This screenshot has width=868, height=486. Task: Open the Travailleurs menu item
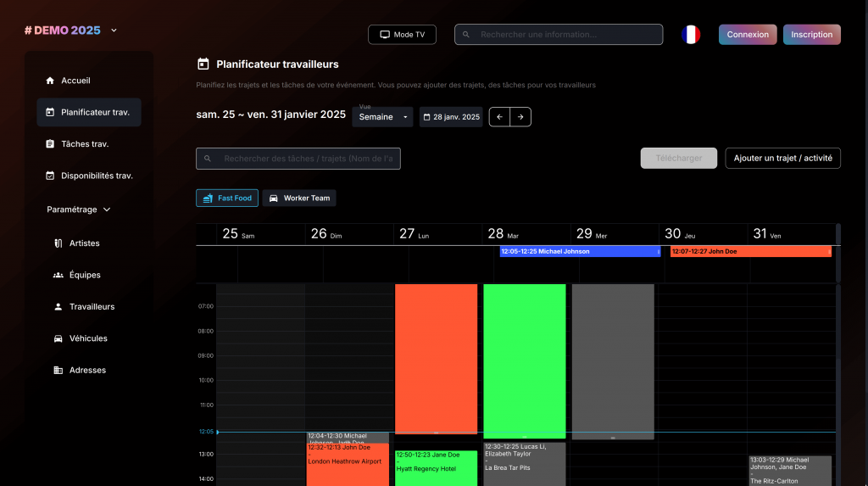click(x=92, y=307)
